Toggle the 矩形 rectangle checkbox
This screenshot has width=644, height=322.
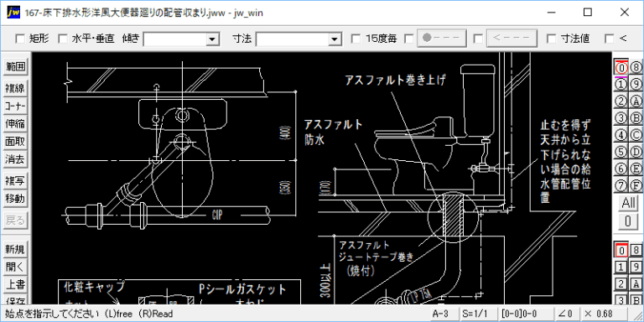20,39
